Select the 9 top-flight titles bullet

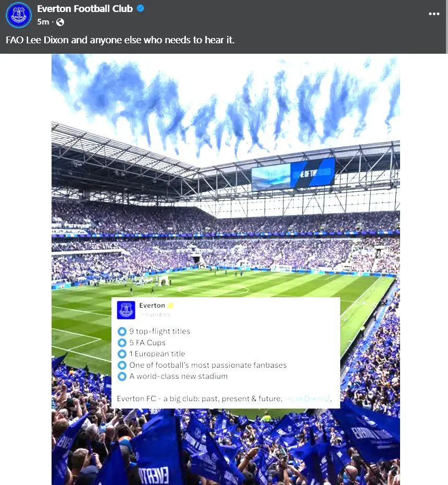tap(122, 332)
